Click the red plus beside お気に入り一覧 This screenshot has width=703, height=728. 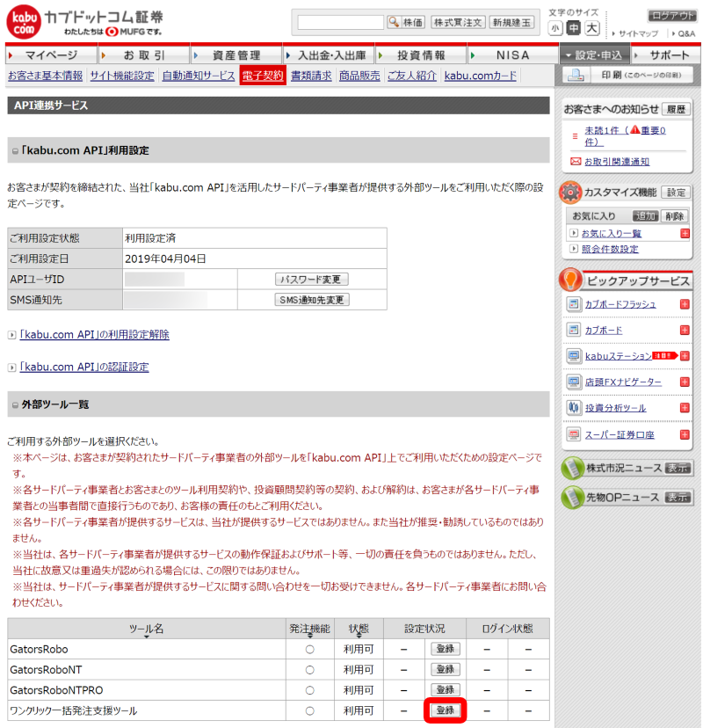[x=685, y=234]
